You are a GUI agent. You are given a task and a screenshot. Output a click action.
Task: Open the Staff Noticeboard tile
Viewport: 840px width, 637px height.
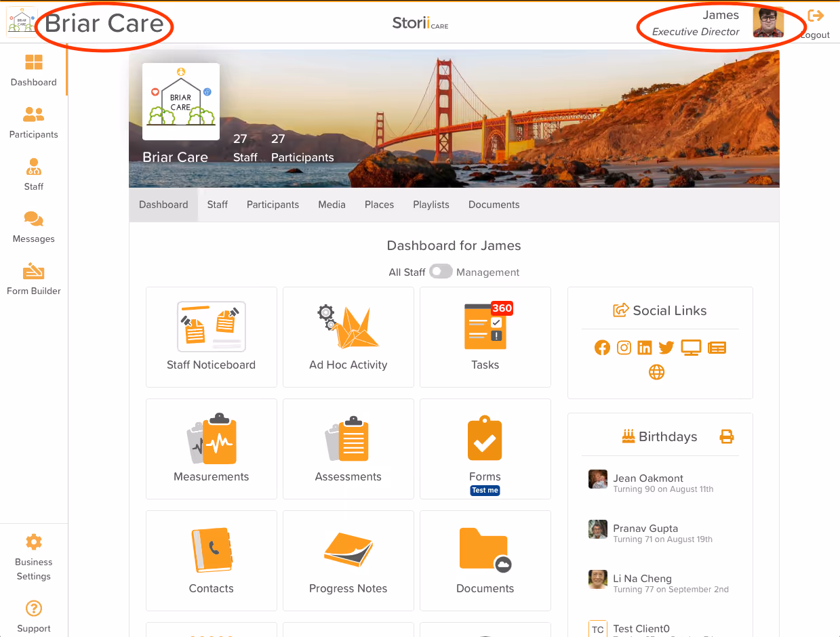click(x=212, y=337)
